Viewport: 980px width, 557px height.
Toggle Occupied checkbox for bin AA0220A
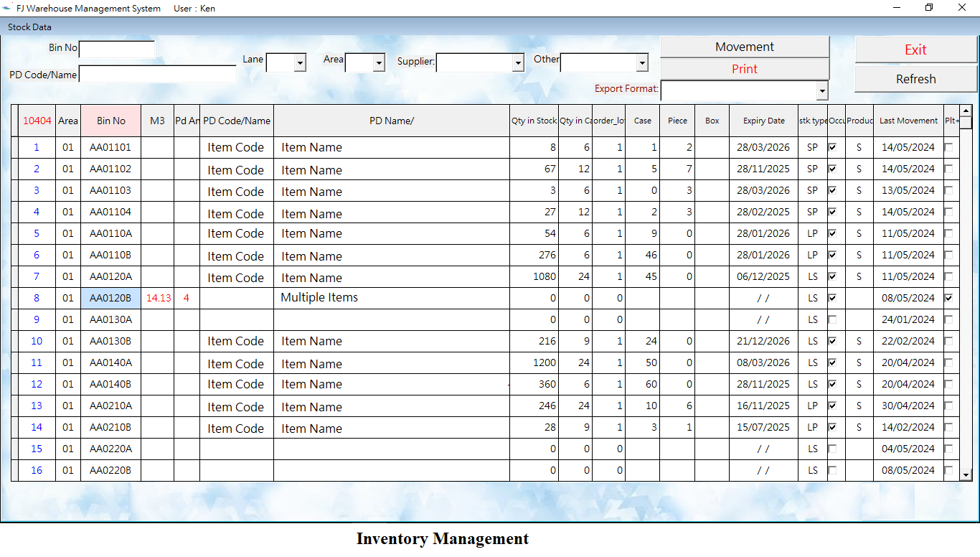832,449
